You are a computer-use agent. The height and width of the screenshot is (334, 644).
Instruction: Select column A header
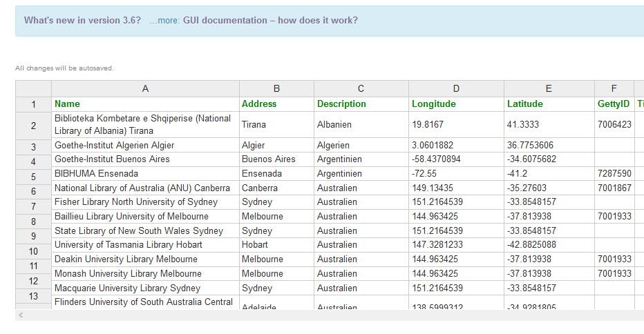tap(145, 88)
